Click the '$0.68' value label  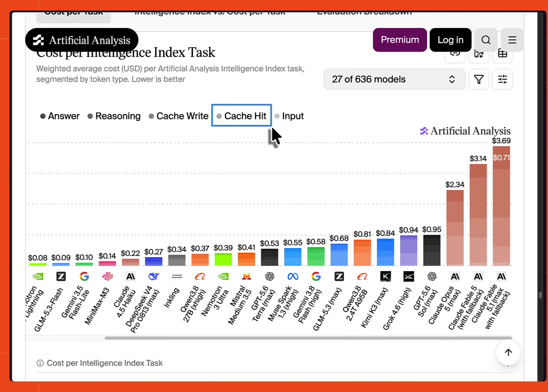click(339, 238)
